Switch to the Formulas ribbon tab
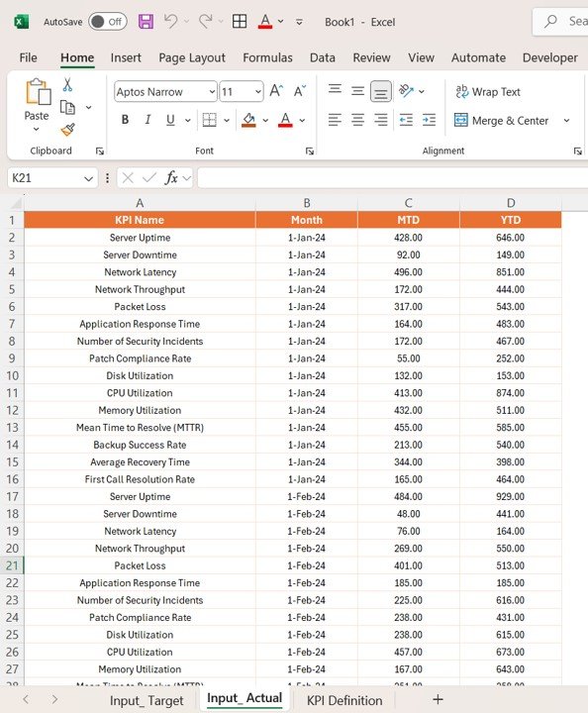 (267, 57)
